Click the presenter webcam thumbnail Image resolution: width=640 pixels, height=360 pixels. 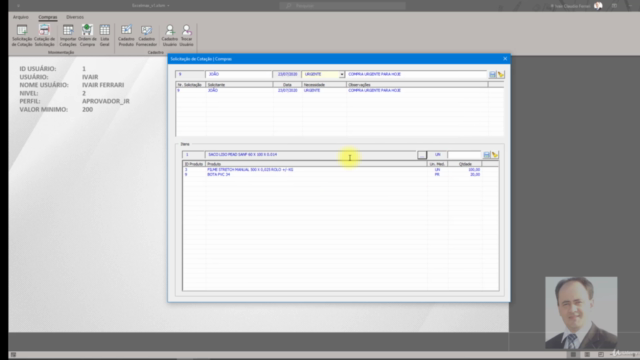click(581, 313)
